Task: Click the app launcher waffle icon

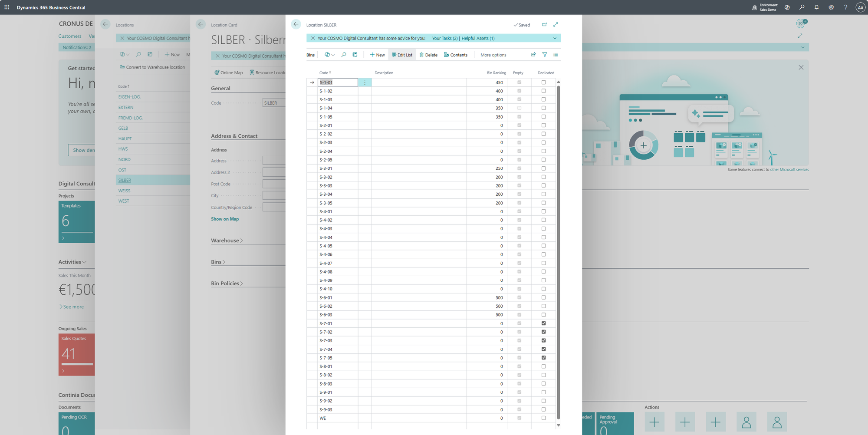Action: point(7,7)
